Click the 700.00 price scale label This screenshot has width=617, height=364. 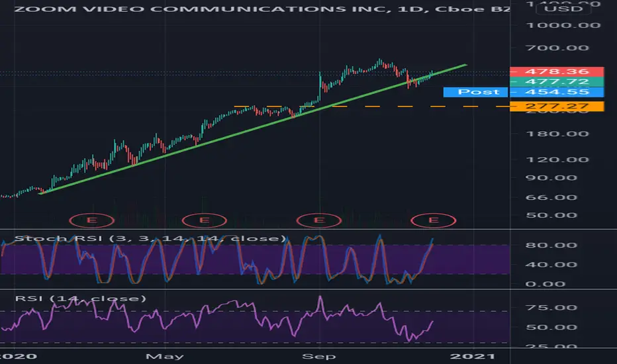tap(557, 48)
